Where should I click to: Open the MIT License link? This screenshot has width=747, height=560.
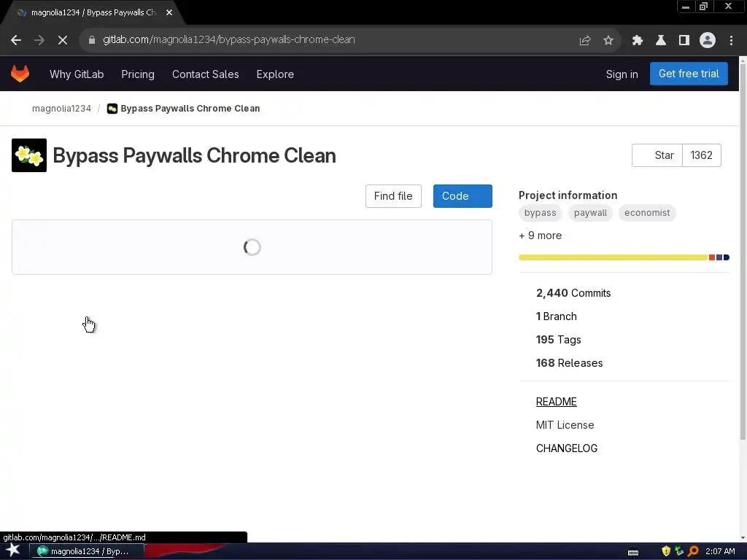565,425
